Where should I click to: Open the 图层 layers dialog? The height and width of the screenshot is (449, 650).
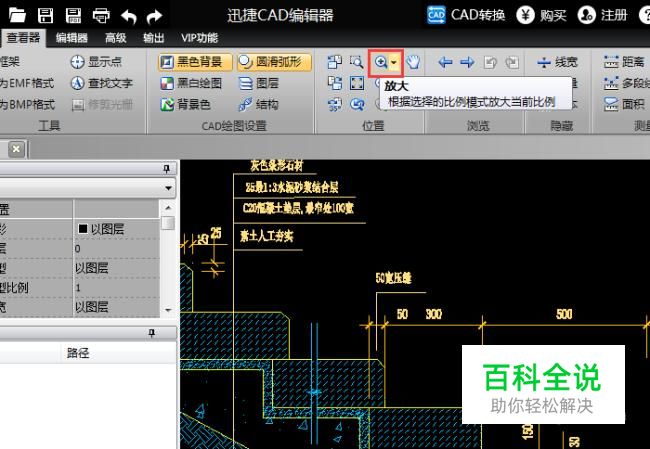[x=259, y=83]
